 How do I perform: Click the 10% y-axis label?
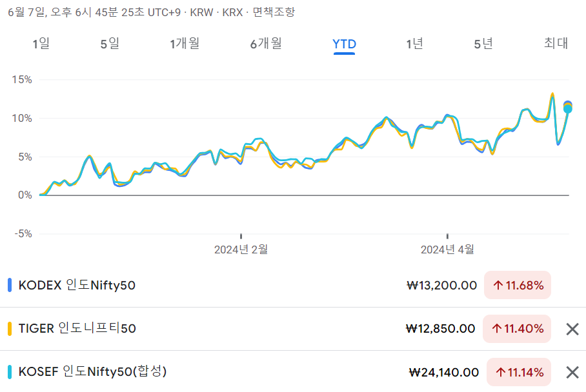(22, 119)
